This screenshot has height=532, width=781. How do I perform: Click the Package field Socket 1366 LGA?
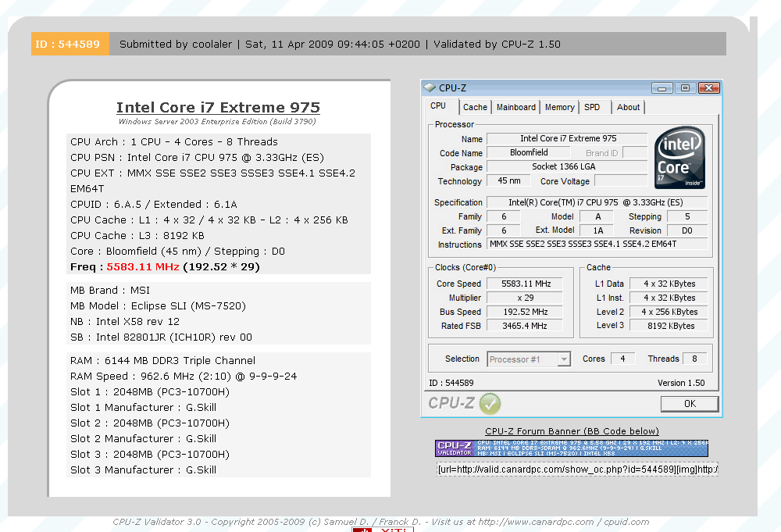click(x=567, y=167)
